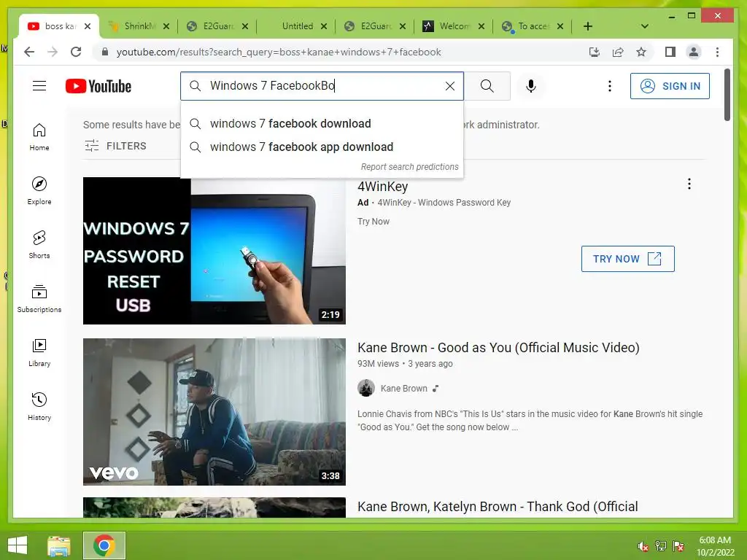747x560 pixels.
Task: Open Explore in the sidebar
Action: click(39, 191)
